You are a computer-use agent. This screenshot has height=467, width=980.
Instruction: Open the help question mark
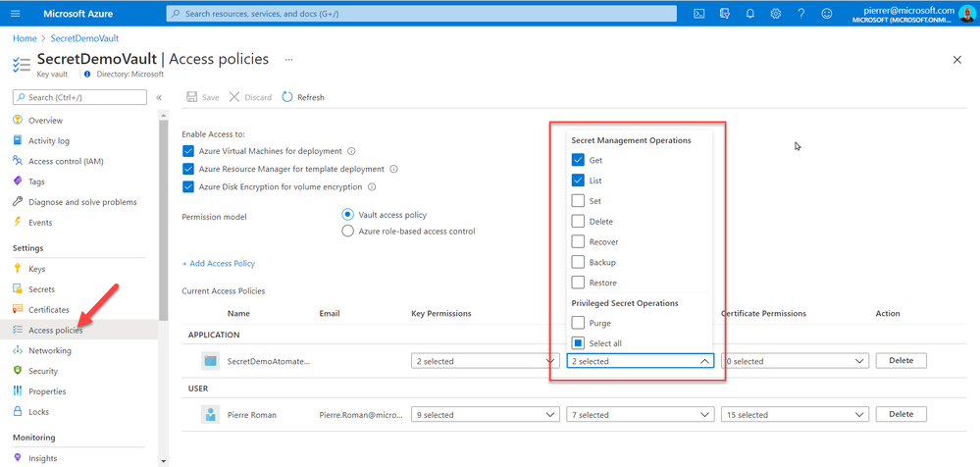coord(801,13)
